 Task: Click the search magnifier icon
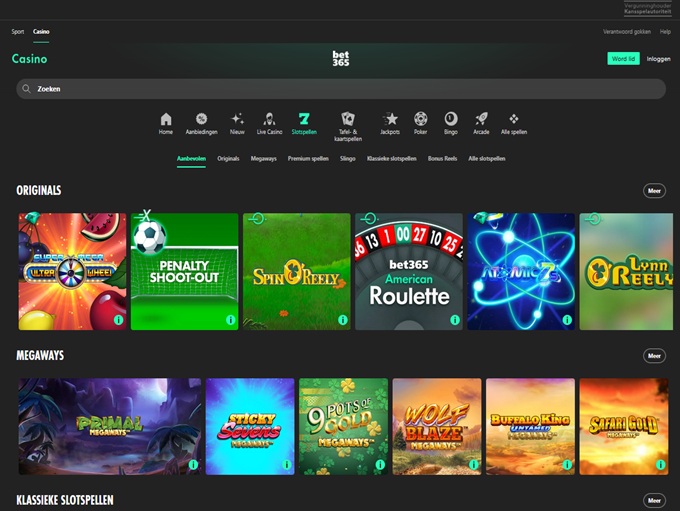pos(26,88)
